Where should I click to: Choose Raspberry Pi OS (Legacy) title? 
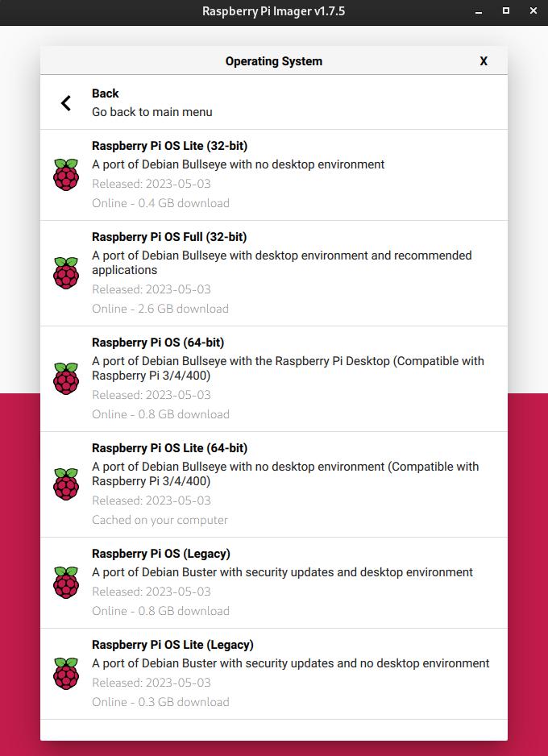(x=161, y=554)
